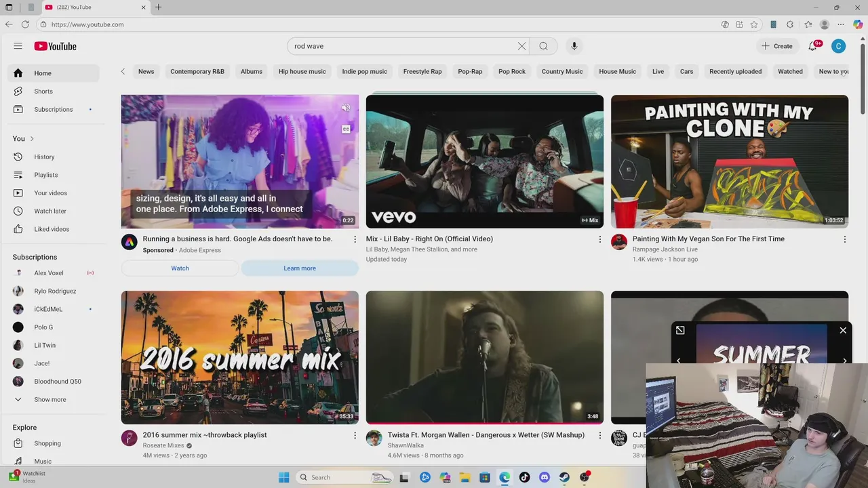The image size is (868, 488).
Task: Expand the You section chevron
Action: (32, 139)
